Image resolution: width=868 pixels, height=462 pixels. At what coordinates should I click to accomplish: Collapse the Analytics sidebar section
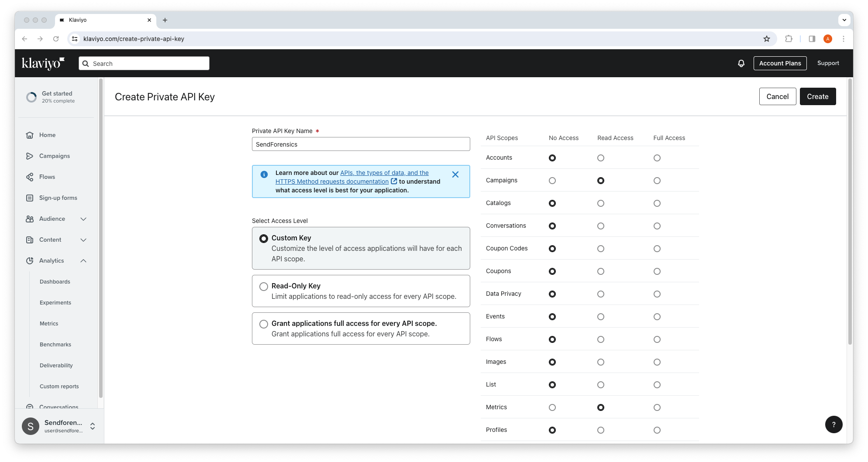coord(83,261)
